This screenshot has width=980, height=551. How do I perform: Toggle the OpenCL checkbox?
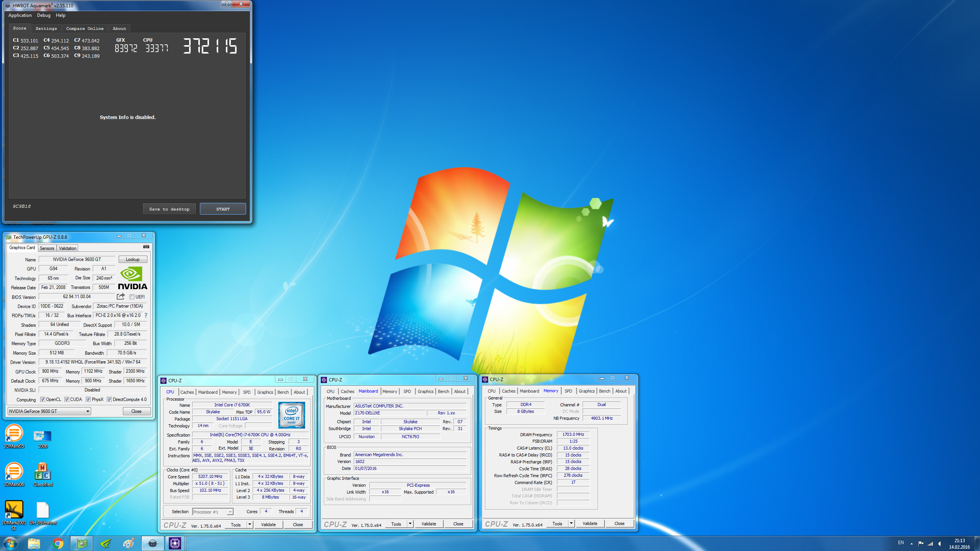point(42,399)
